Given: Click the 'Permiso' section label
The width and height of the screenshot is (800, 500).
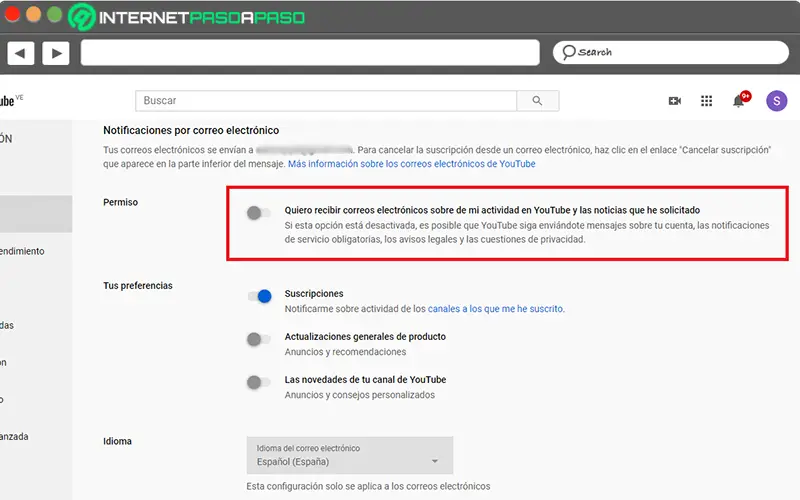Looking at the screenshot, I should pyautogui.click(x=120, y=202).
